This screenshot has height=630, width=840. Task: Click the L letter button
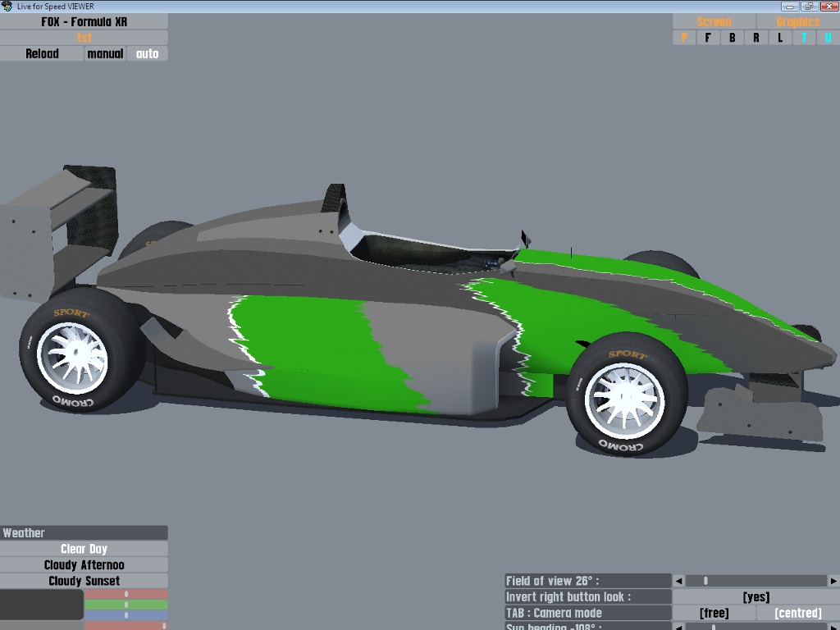tap(780, 38)
